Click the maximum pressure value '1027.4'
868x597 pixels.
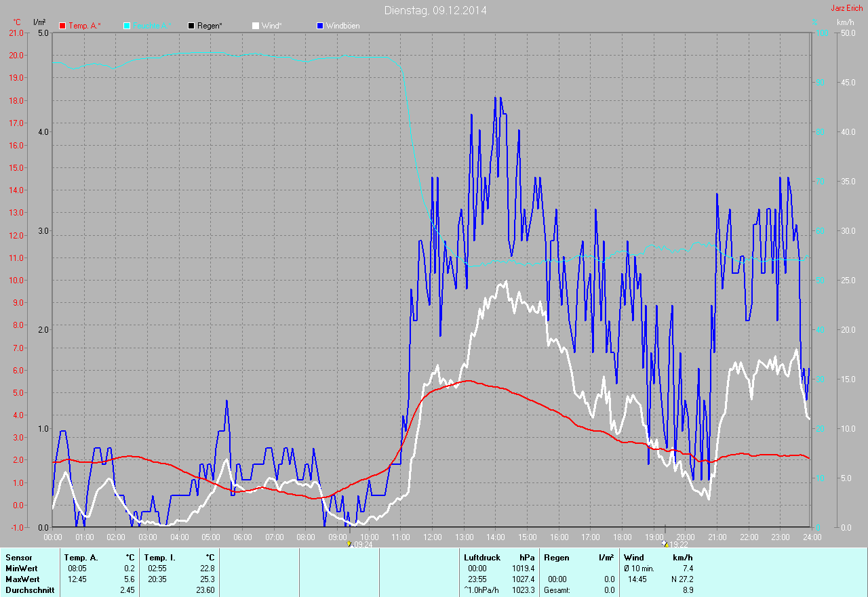point(523,579)
